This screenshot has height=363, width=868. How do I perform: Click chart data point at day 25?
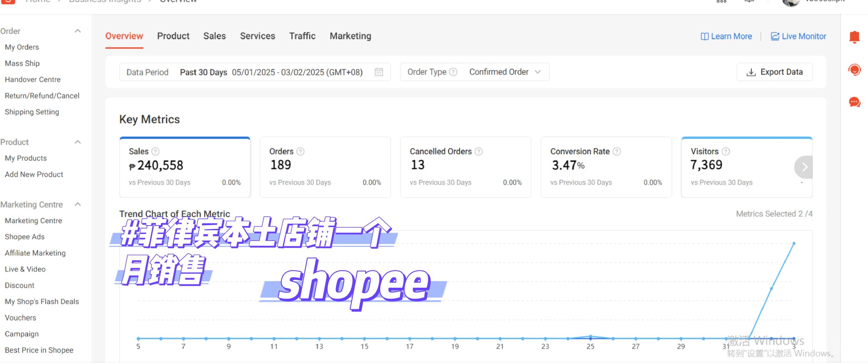[x=590, y=336]
